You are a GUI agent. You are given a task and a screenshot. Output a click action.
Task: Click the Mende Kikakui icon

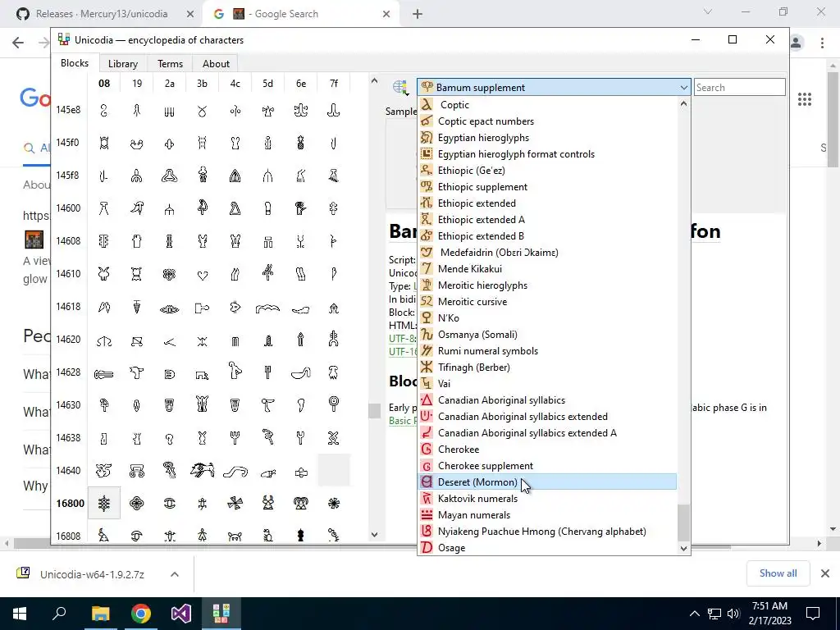click(x=427, y=269)
